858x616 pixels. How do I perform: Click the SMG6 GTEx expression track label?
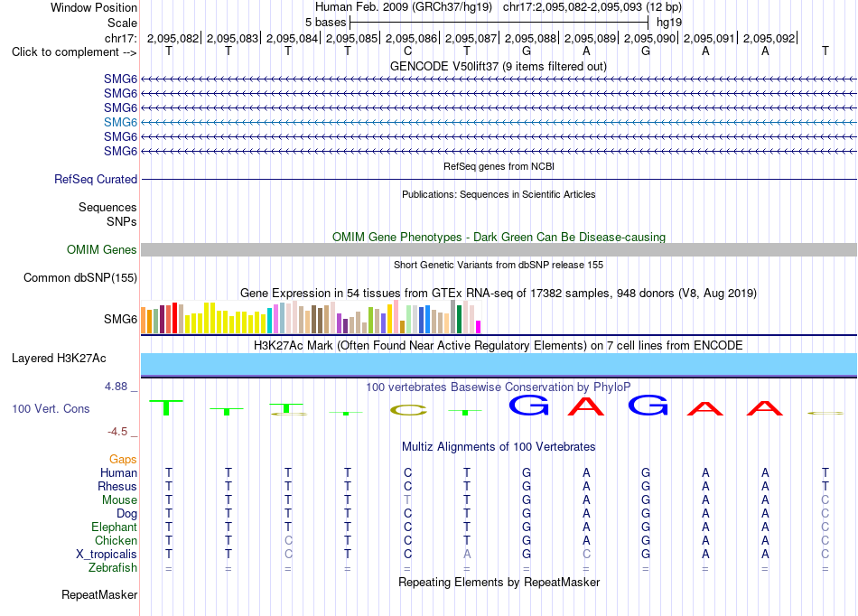coord(120,319)
